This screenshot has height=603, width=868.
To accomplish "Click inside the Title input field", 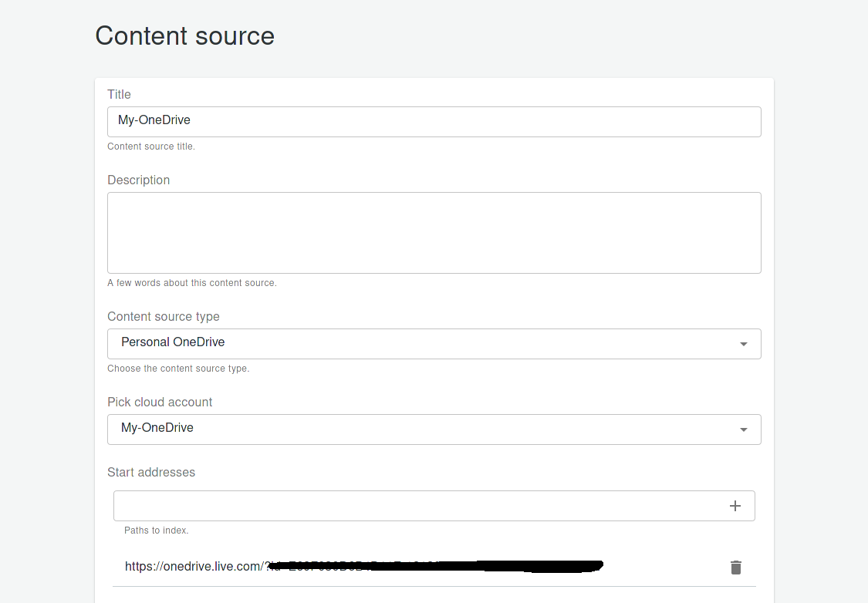I will click(x=434, y=121).
